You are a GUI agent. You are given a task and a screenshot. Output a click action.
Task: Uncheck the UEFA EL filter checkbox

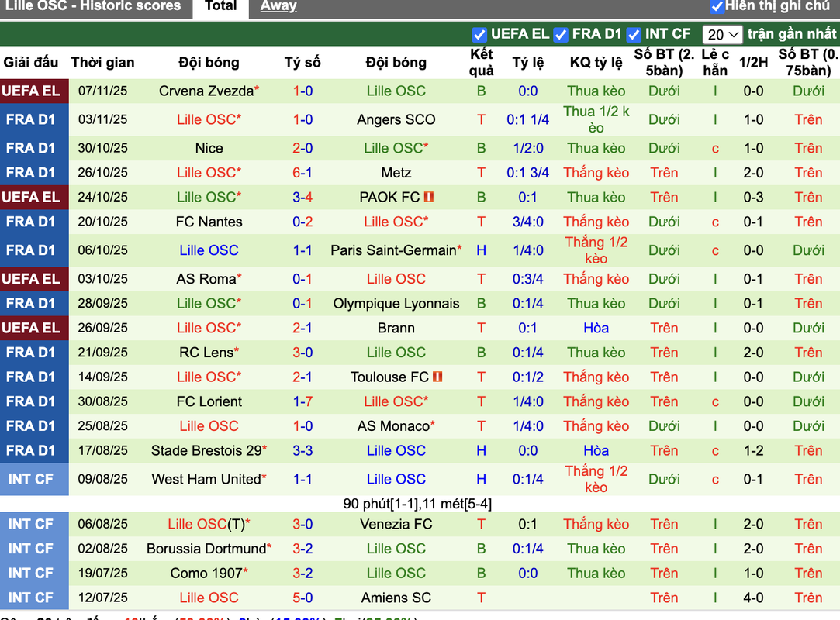pyautogui.click(x=479, y=35)
